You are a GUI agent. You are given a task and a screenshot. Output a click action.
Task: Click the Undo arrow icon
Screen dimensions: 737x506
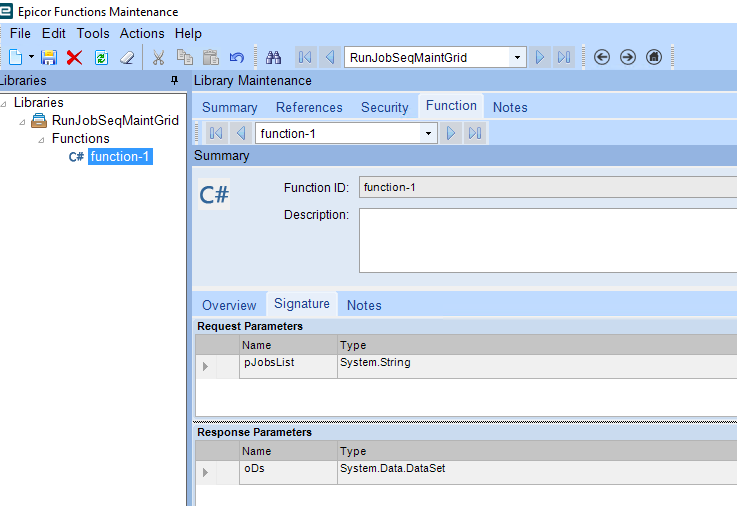(237, 58)
